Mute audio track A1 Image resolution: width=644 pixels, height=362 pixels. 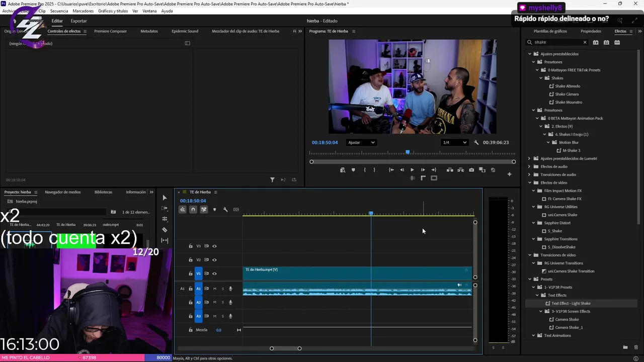coord(214,289)
